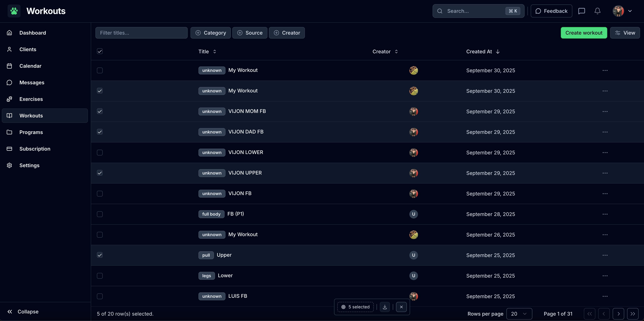Open Subscription settings
Image resolution: width=644 pixels, height=321 pixels.
(x=35, y=149)
